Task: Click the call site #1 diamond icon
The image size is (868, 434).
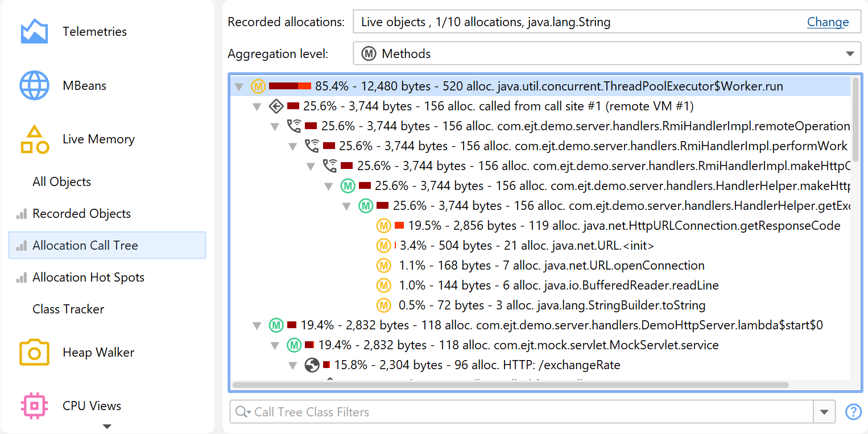Action: (x=276, y=106)
